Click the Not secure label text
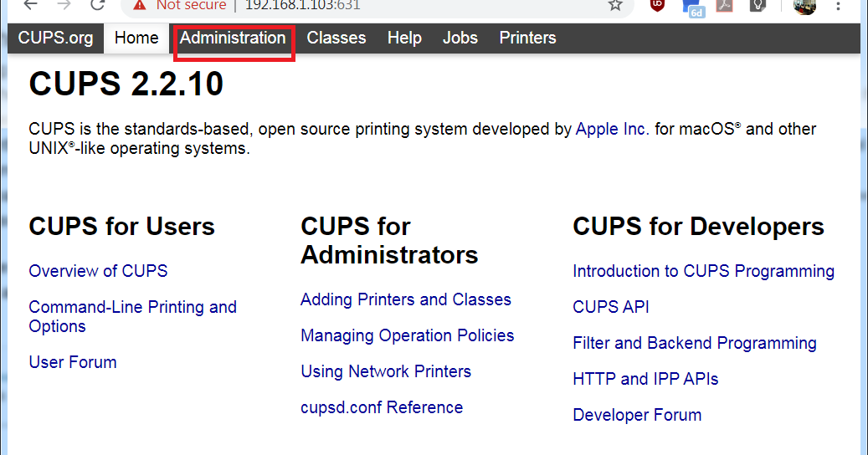The image size is (868, 455). 191,6
